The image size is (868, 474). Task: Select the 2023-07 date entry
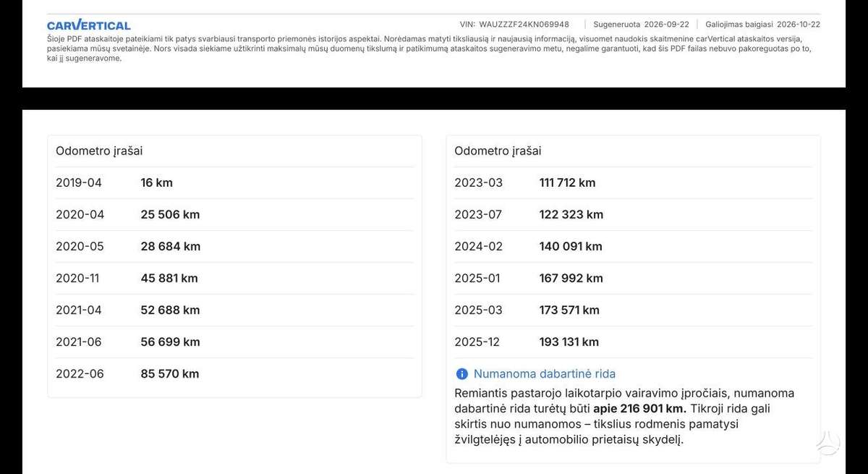click(478, 215)
